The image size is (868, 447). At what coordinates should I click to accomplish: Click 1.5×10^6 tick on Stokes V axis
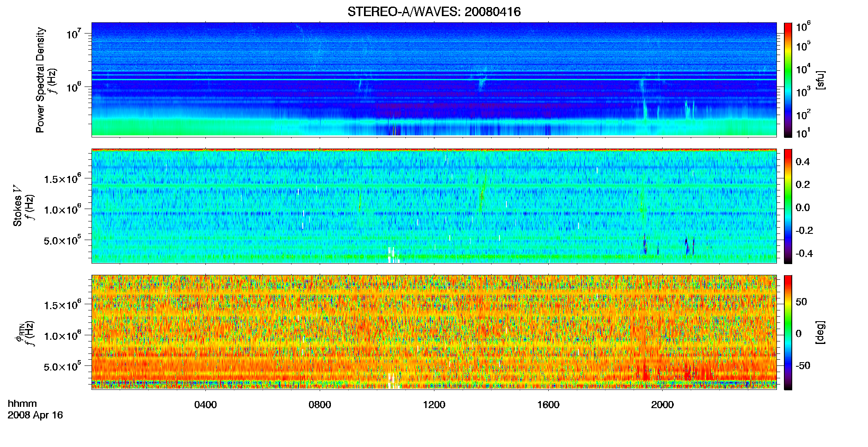coord(63,179)
